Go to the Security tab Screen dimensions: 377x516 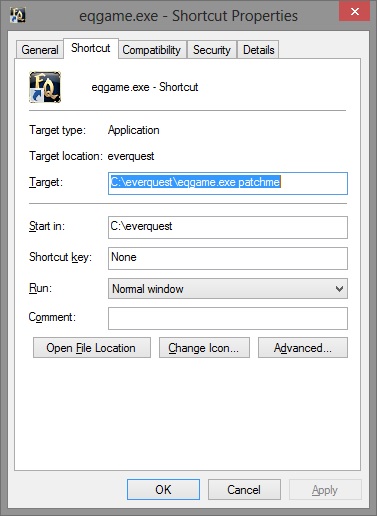(212, 50)
